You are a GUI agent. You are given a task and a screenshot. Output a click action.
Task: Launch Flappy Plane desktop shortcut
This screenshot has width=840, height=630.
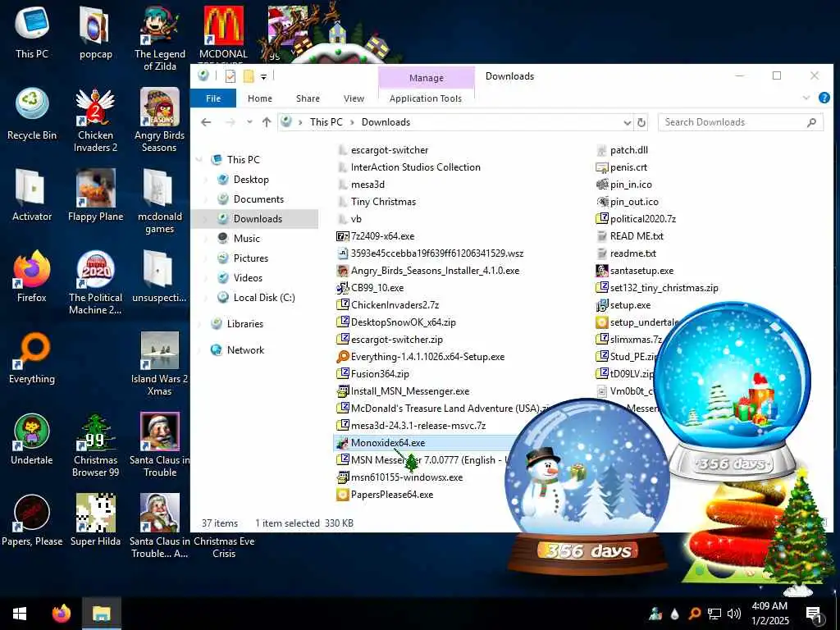pyautogui.click(x=95, y=195)
